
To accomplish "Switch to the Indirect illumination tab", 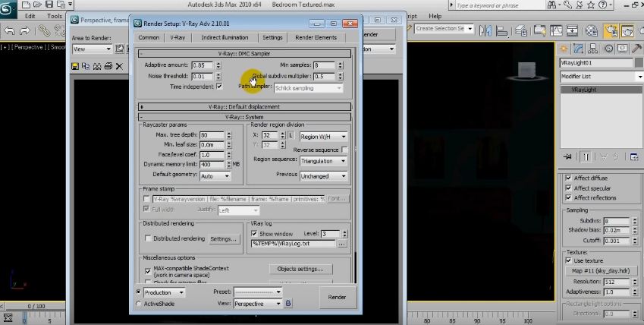I will click(225, 37).
